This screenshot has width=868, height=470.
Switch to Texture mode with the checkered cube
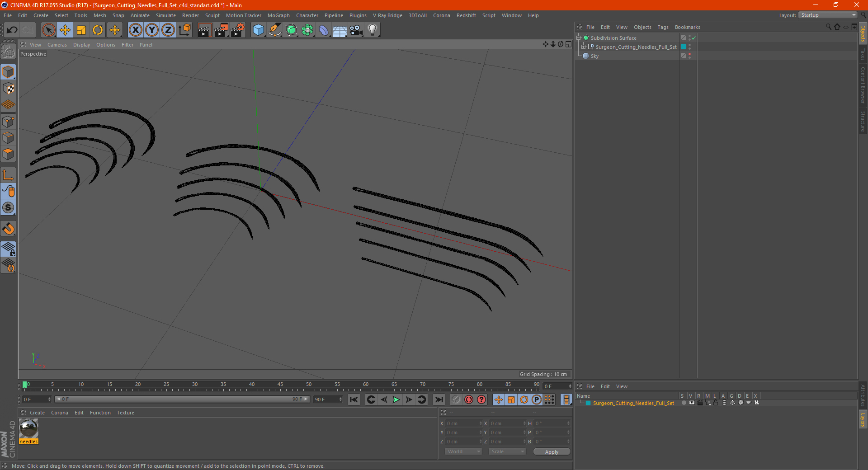click(8, 89)
